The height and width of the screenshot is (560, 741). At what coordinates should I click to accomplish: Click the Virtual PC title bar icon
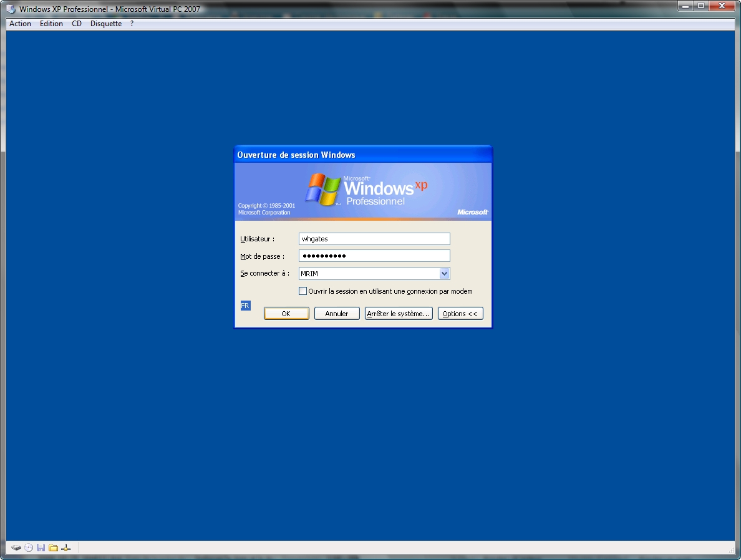11,9
